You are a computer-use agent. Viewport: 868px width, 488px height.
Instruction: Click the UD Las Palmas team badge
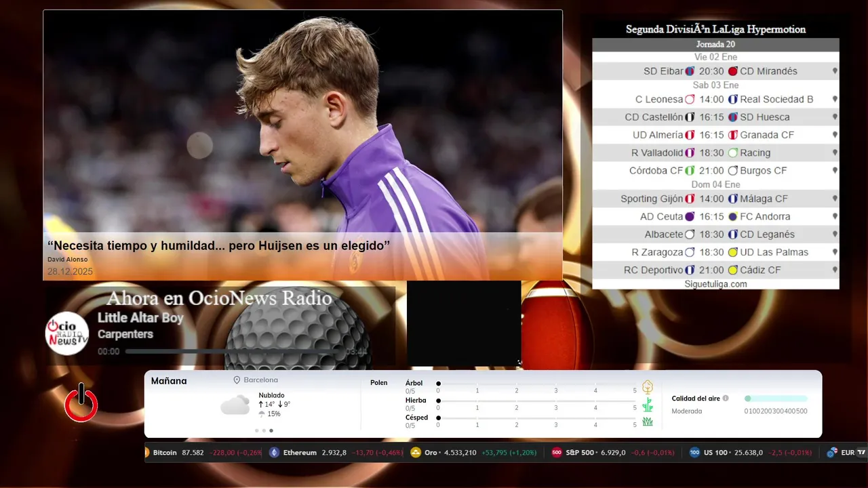(x=732, y=252)
